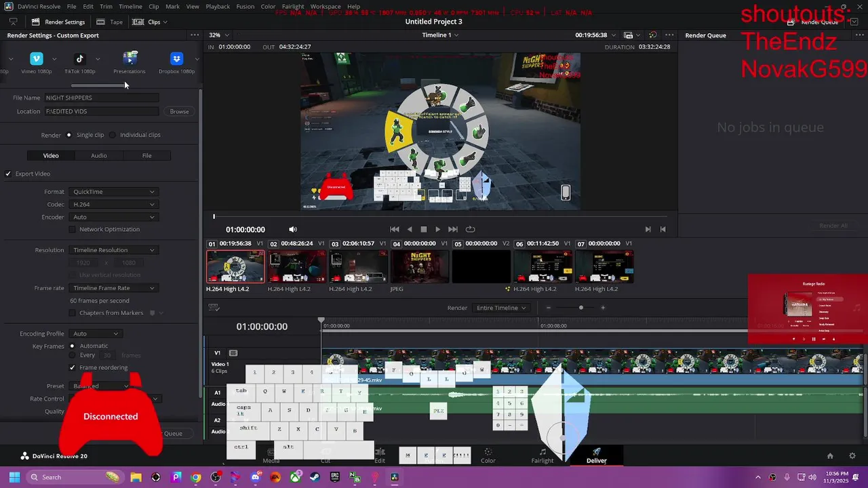Click the bypass color grades icon in viewer header
The width and height of the screenshot is (868, 488).
(652, 35)
